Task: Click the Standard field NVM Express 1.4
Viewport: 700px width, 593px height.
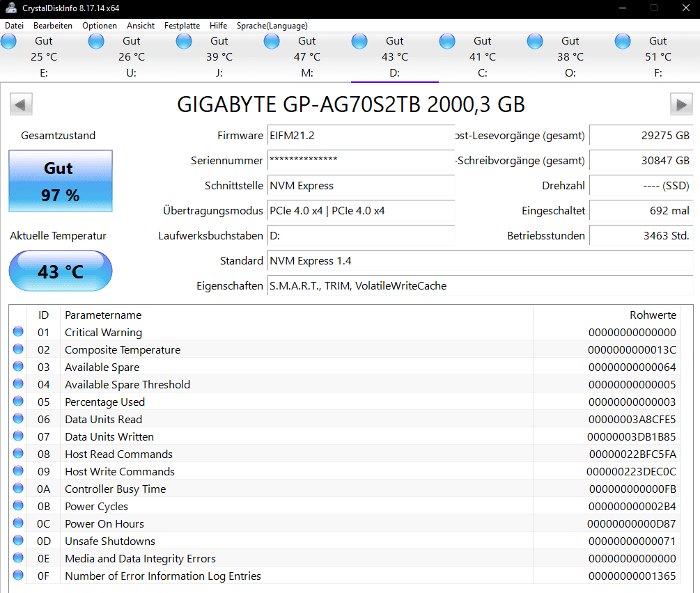Action: tap(481, 260)
